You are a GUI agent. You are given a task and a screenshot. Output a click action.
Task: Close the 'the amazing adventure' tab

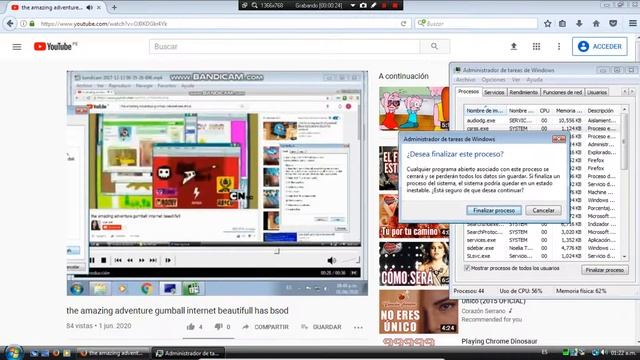pyautogui.click(x=99, y=7)
